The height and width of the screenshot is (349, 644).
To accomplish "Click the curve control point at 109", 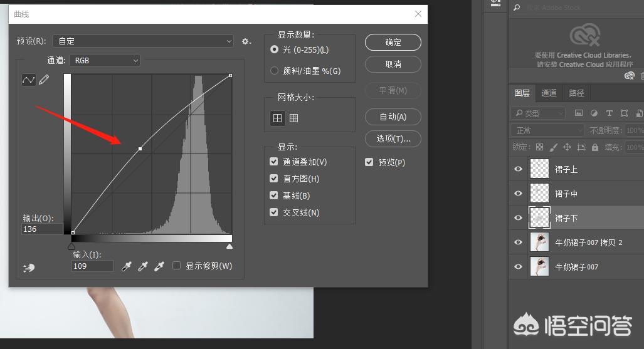I will [140, 148].
